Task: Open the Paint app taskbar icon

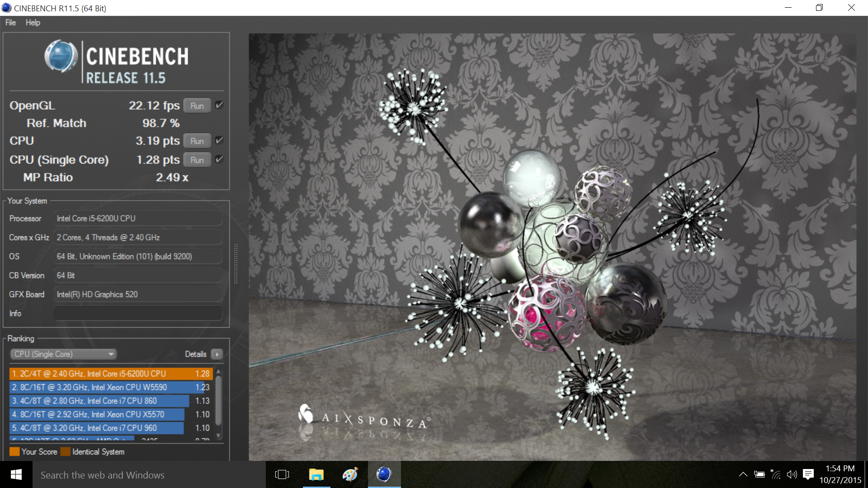Action: pyautogui.click(x=350, y=474)
